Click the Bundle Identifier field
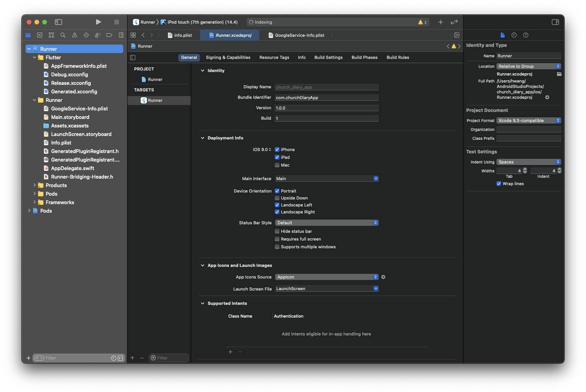The image size is (586, 392). coord(327,98)
